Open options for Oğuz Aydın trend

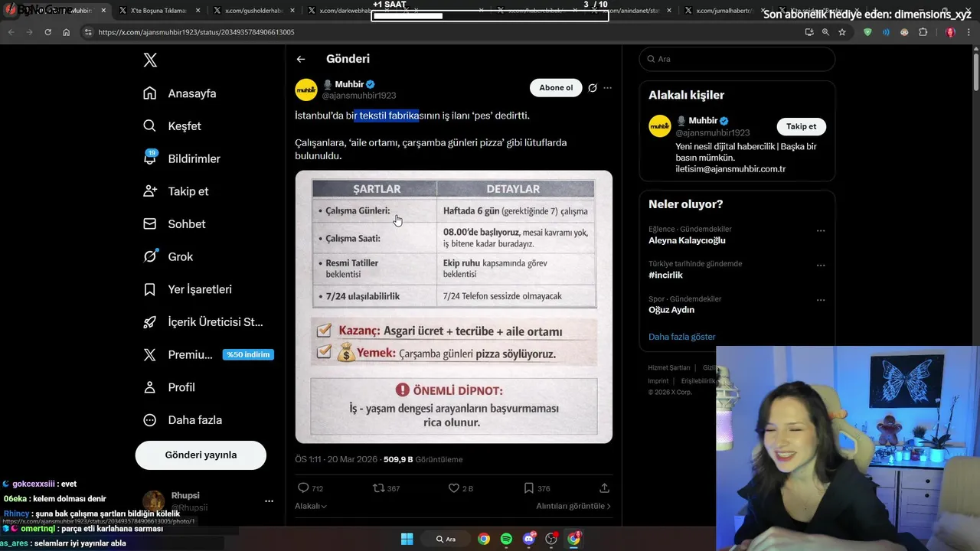(821, 301)
